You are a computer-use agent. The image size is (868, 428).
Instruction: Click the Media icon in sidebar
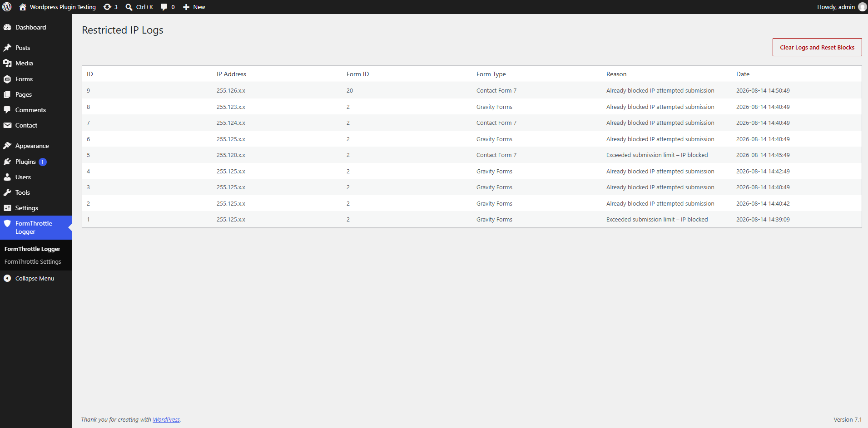point(7,63)
